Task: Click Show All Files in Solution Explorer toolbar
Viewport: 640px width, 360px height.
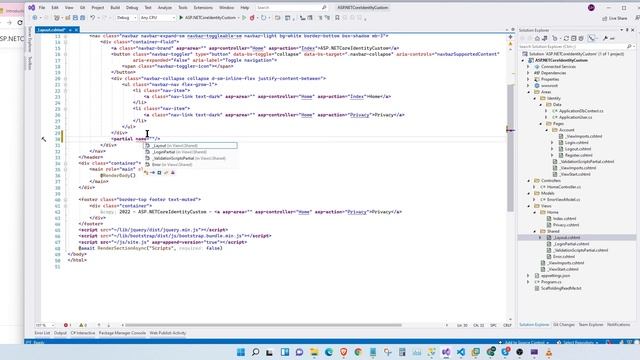Action: click(581, 38)
